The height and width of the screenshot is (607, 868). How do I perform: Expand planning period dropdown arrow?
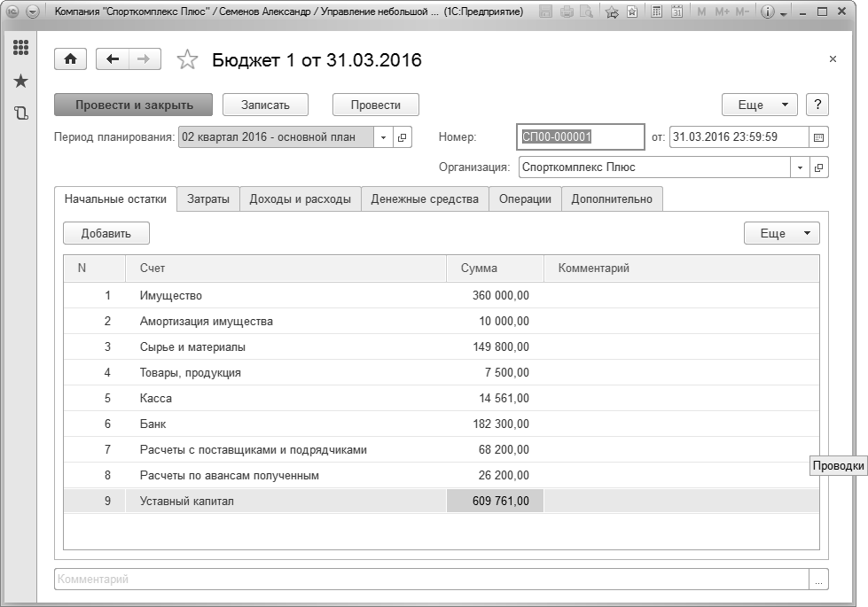point(383,137)
